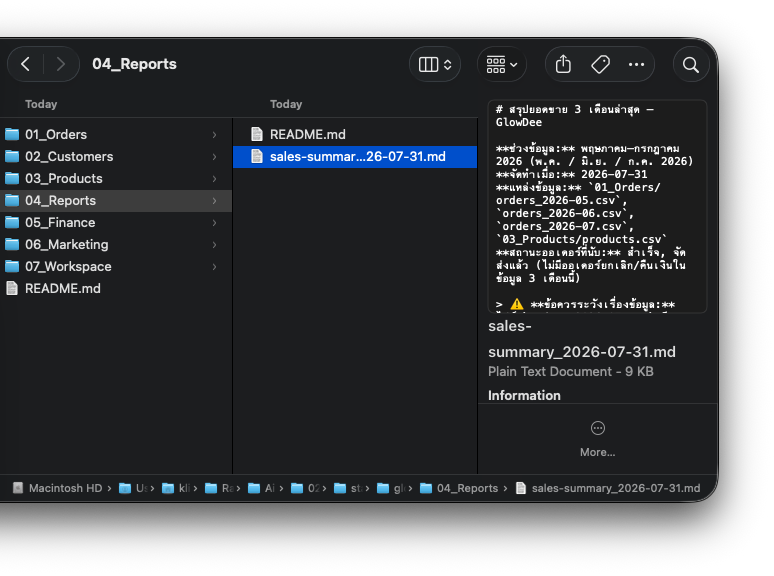Image resolution: width=774 pixels, height=576 pixels.
Task: Click the kli home folder in path bar
Action: point(176,488)
